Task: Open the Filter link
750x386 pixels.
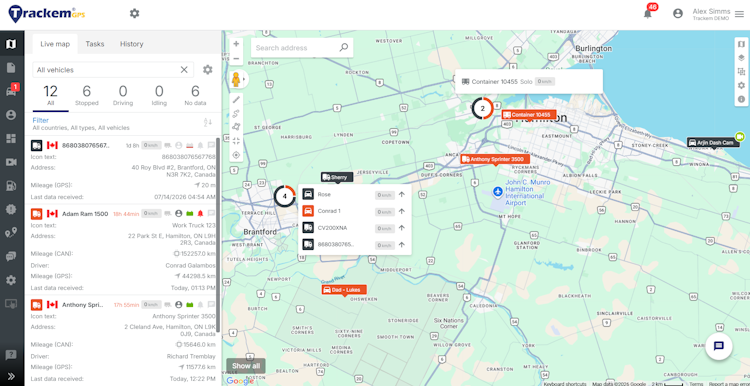Action: click(41, 120)
